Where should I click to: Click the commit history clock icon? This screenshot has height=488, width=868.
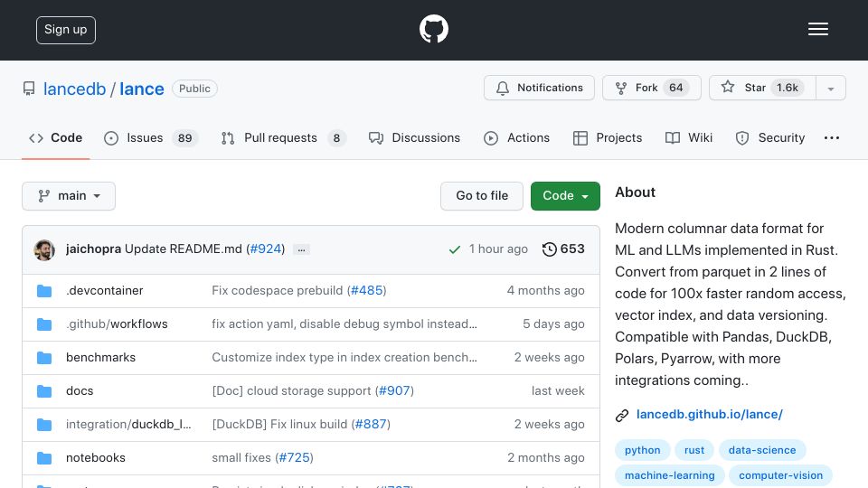(549, 249)
